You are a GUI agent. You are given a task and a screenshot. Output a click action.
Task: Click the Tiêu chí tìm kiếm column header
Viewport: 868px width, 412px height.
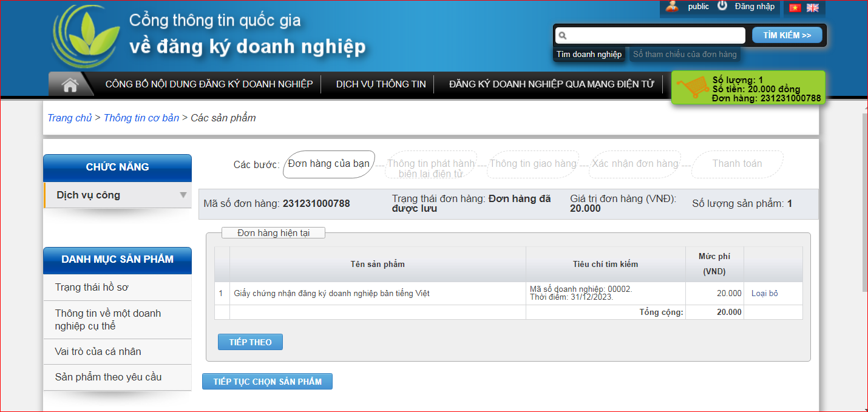pyautogui.click(x=606, y=264)
